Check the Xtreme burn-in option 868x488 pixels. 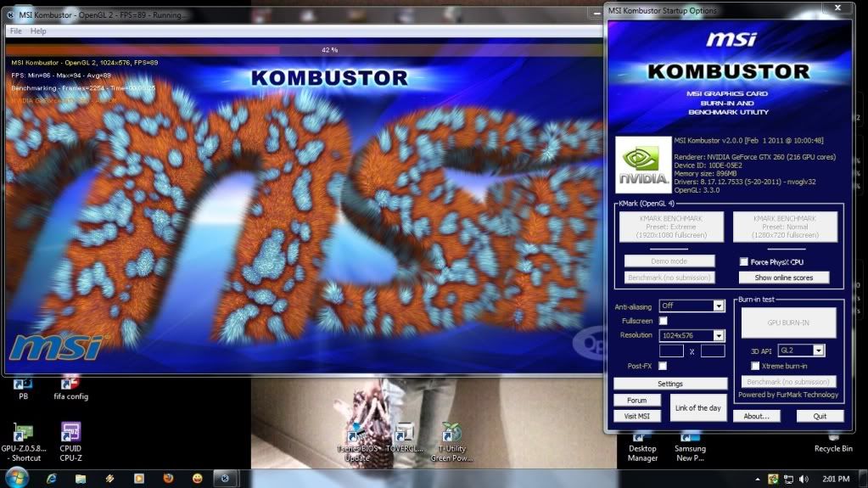[755, 366]
